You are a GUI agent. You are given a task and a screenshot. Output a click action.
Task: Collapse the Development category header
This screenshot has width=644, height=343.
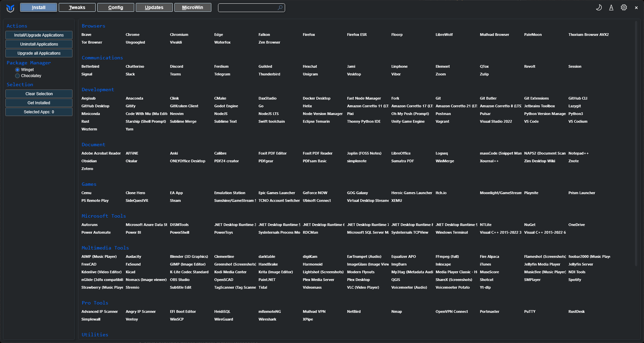tap(97, 89)
